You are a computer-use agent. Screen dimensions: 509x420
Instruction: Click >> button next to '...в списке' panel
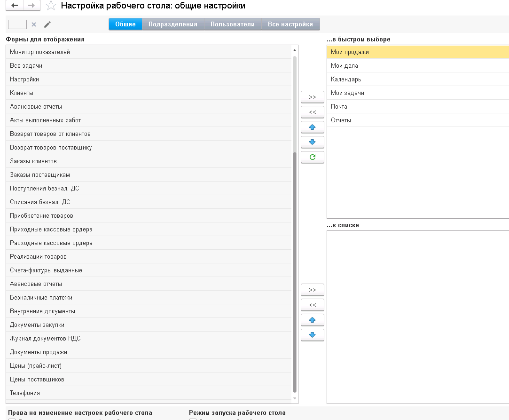tap(312, 290)
